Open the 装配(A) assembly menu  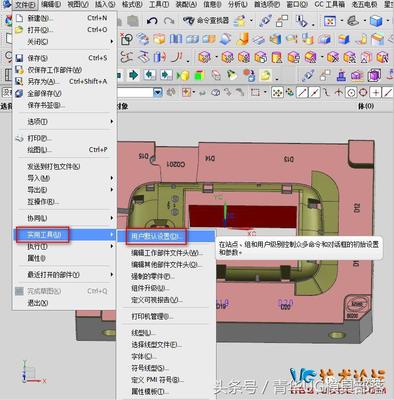click(186, 4)
